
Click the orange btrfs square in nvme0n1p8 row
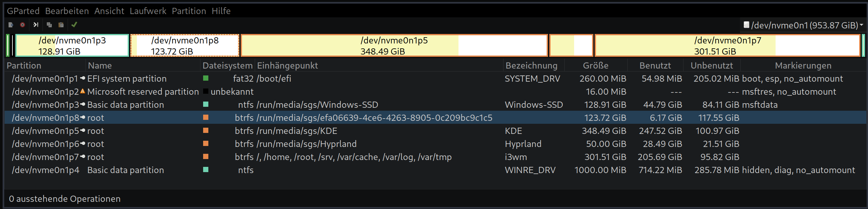[x=206, y=118]
